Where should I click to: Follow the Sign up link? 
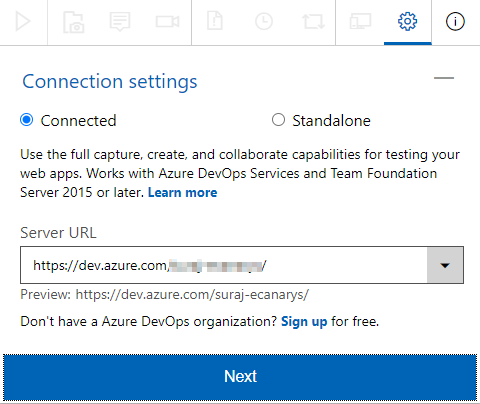coord(304,322)
